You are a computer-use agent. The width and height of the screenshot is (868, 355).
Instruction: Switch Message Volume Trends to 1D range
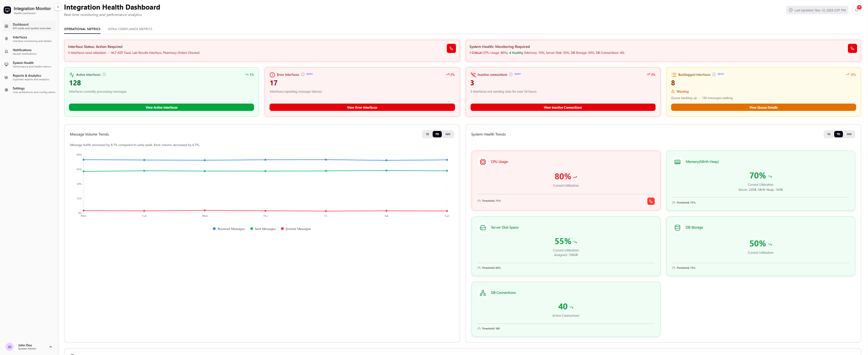click(x=428, y=134)
